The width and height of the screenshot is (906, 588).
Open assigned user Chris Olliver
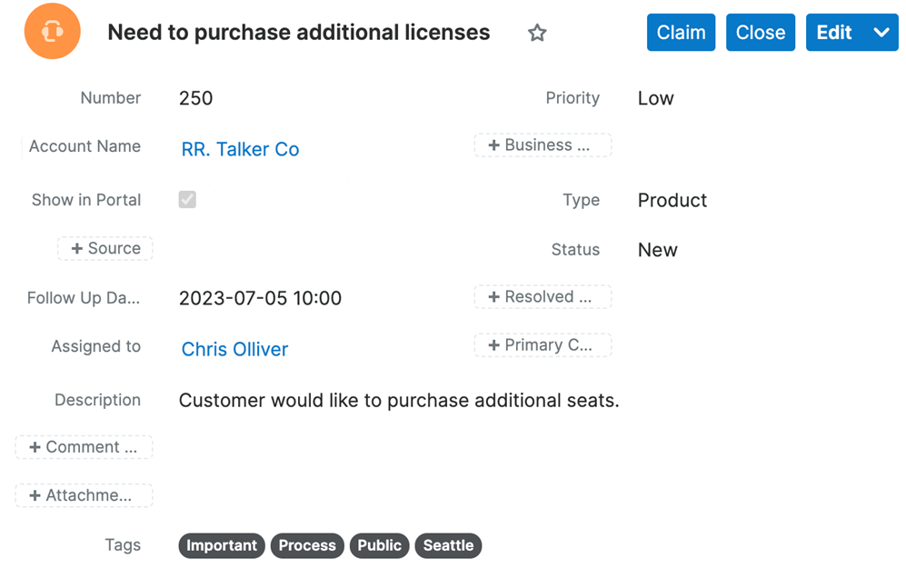tap(234, 349)
